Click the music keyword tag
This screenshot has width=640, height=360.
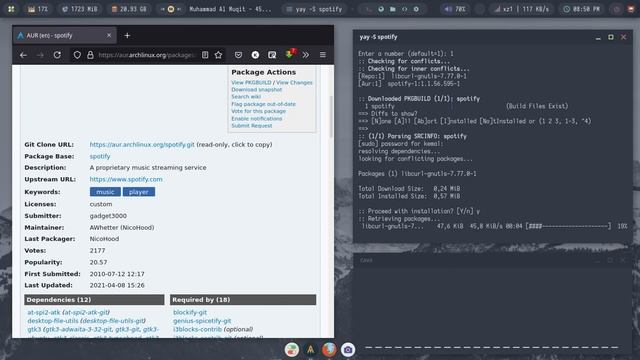(x=105, y=192)
